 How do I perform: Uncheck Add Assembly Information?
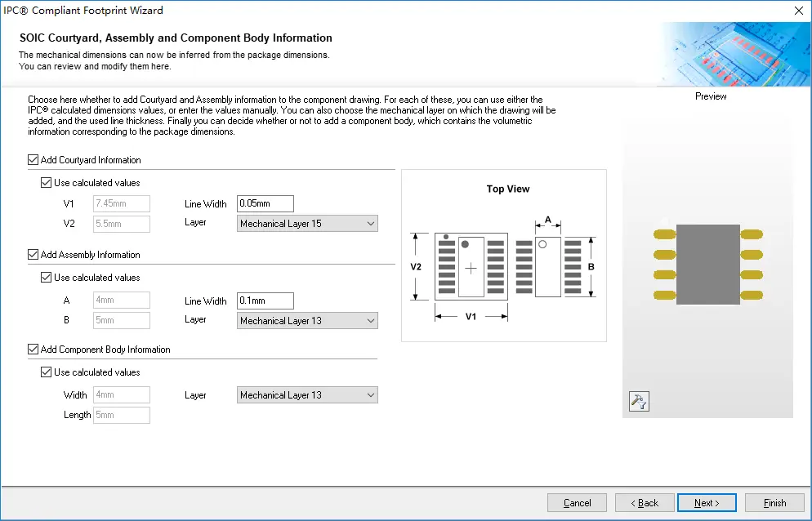(x=33, y=255)
